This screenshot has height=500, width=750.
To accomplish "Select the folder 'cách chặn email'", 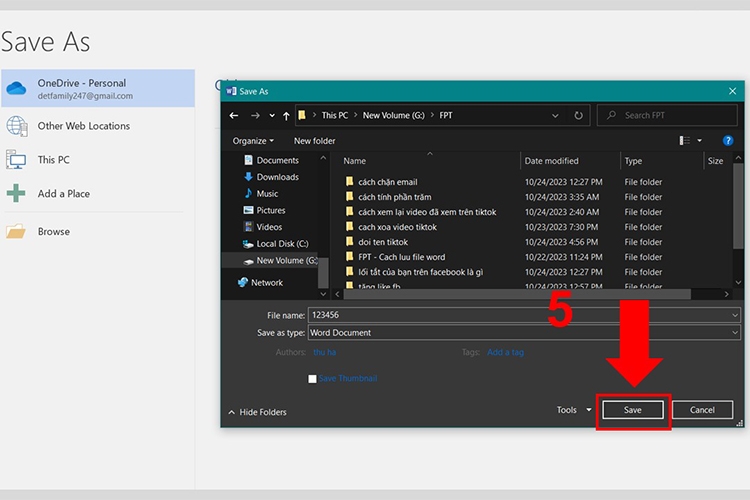I will pyautogui.click(x=387, y=182).
